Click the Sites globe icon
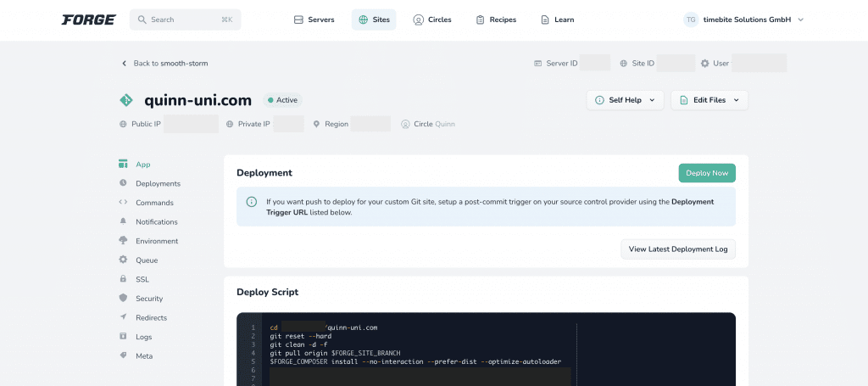The image size is (868, 386). 363,20
